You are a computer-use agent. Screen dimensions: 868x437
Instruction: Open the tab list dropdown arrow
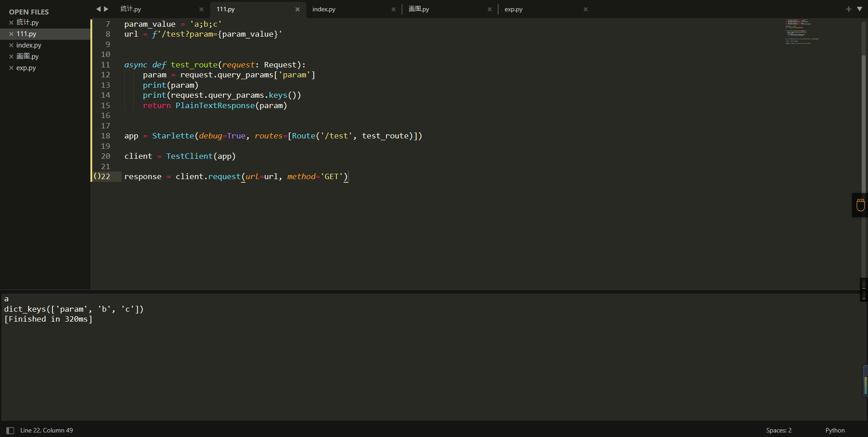pyautogui.click(x=859, y=9)
